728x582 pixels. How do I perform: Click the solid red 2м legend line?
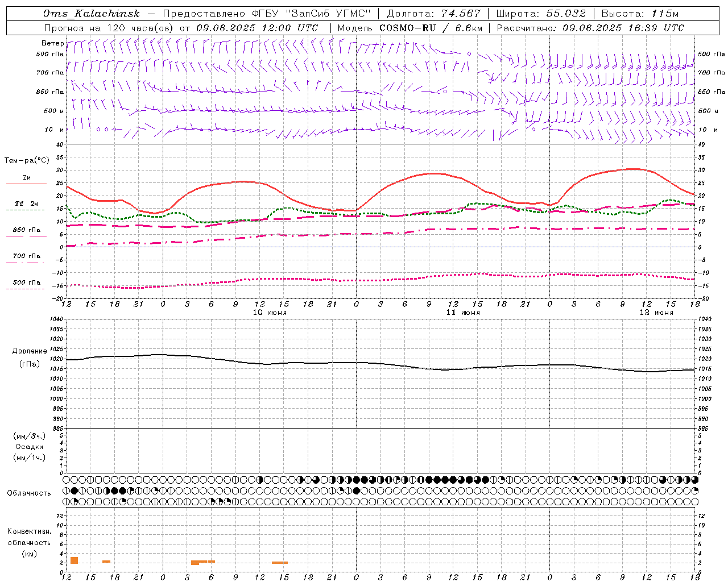[26, 184]
